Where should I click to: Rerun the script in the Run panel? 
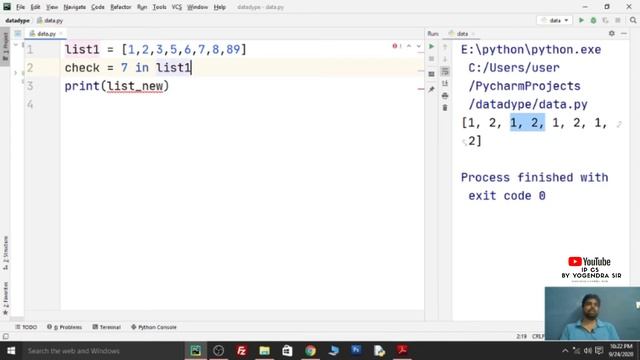click(x=431, y=47)
